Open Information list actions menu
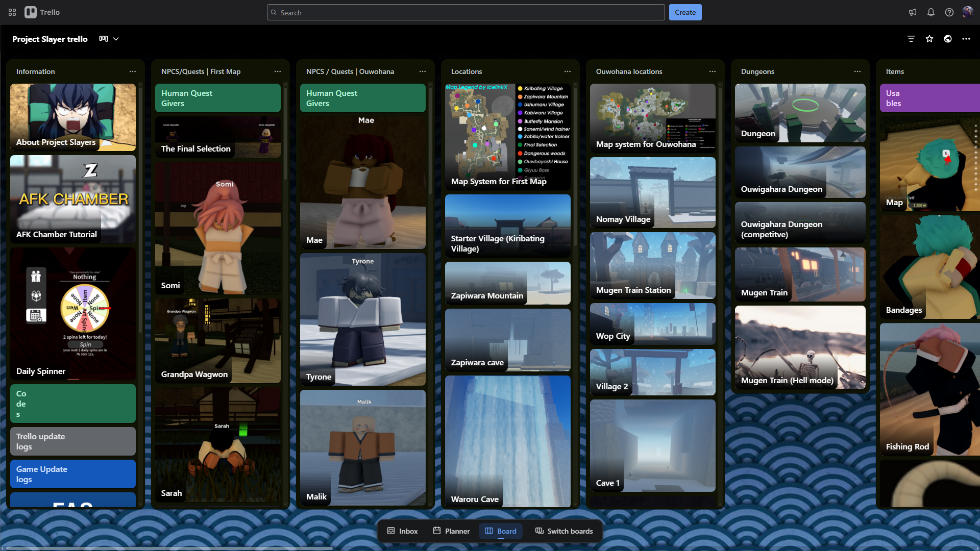The image size is (980, 551). click(133, 71)
